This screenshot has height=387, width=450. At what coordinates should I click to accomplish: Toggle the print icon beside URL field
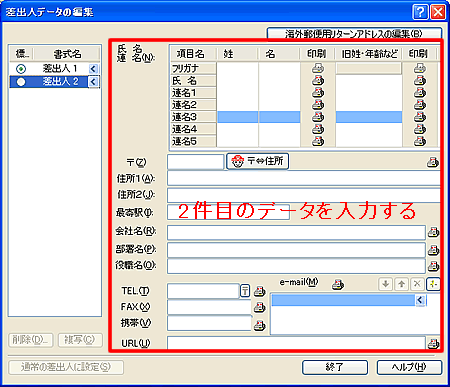(x=433, y=343)
